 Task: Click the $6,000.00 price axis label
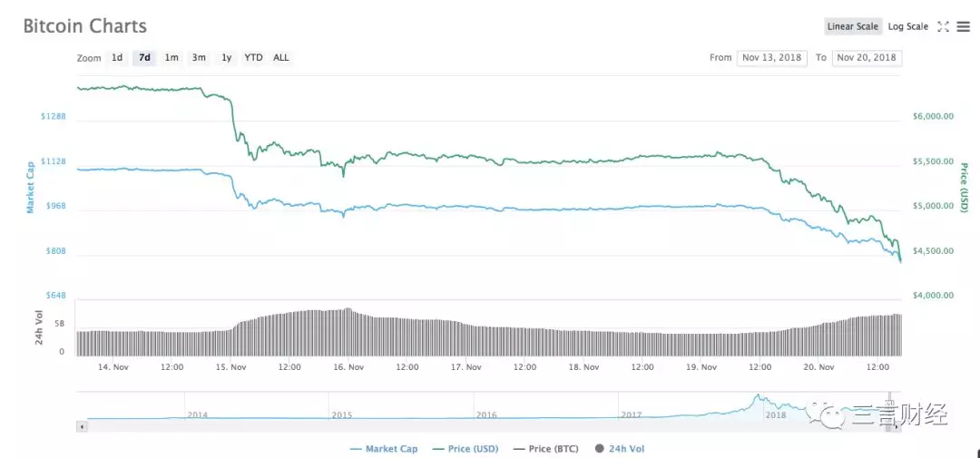click(931, 116)
